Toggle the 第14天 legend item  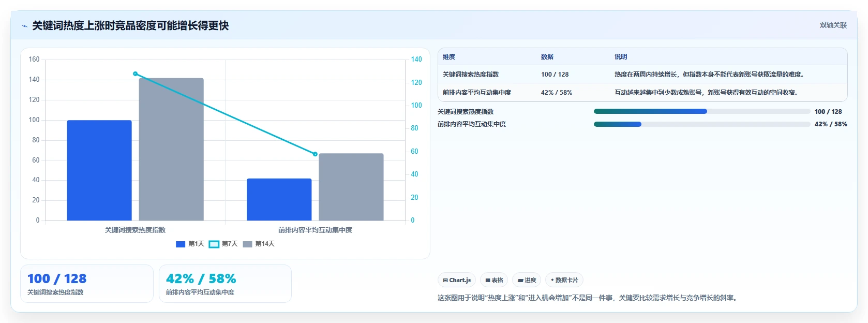pyautogui.click(x=259, y=244)
